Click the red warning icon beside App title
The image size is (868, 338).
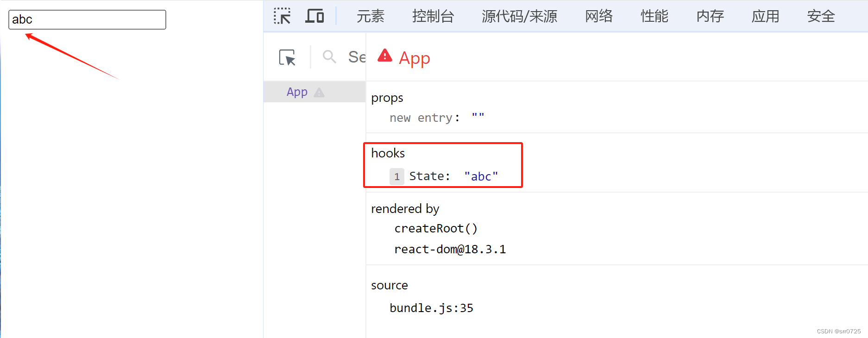385,56
